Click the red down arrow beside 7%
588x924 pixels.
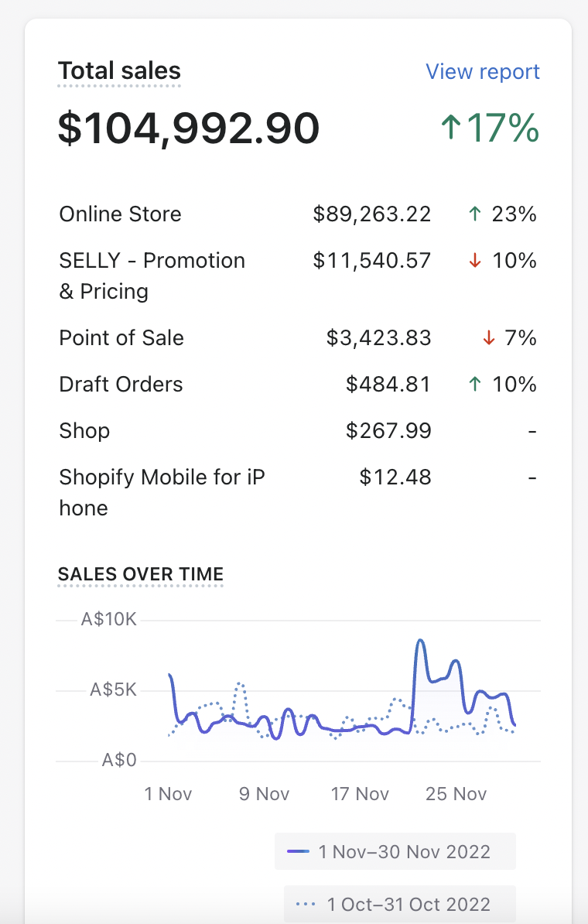pyautogui.click(x=488, y=338)
